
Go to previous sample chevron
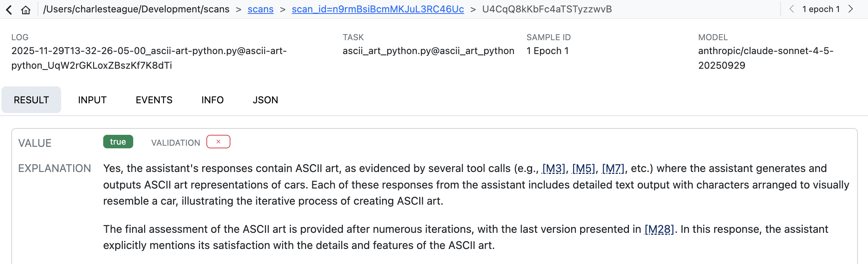tap(792, 9)
